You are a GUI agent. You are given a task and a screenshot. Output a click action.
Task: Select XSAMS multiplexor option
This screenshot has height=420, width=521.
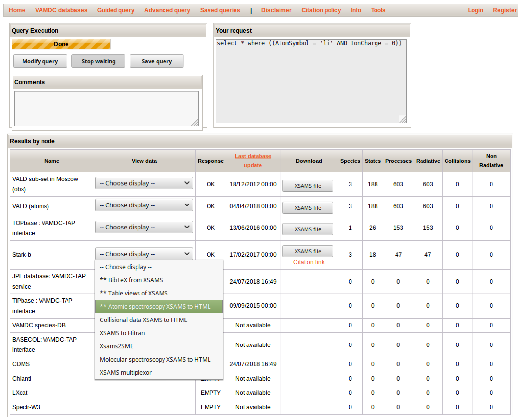126,373
